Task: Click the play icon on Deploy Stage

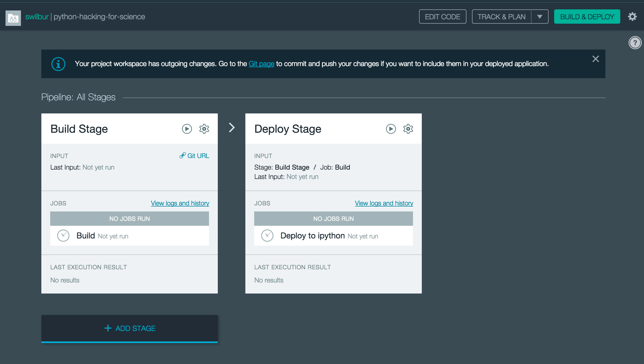Action: pos(390,129)
